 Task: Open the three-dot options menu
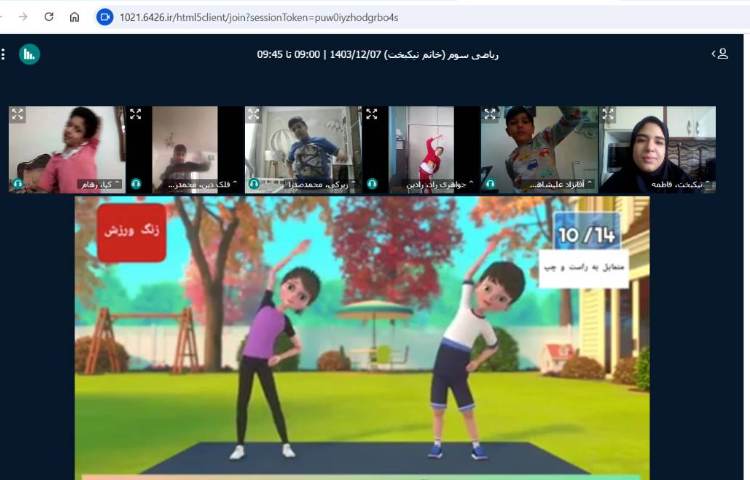point(3,54)
